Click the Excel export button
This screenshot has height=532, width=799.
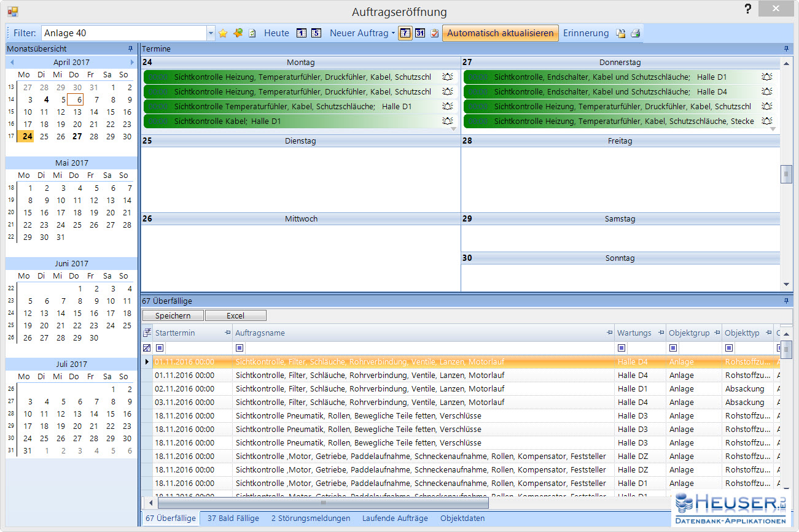[235, 315]
